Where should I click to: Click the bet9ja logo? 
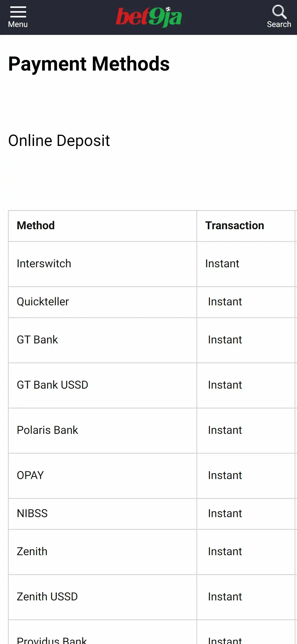149,17
